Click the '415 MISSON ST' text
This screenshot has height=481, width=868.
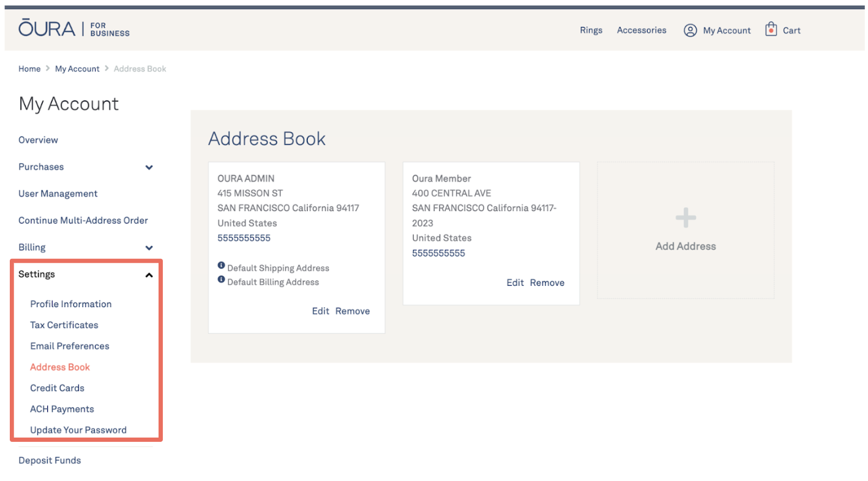[250, 193]
